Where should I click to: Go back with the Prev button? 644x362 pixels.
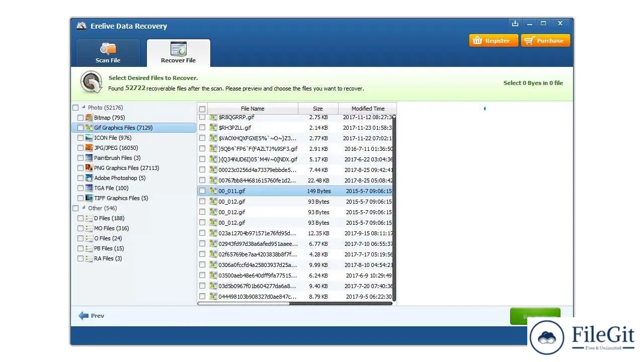92,316
